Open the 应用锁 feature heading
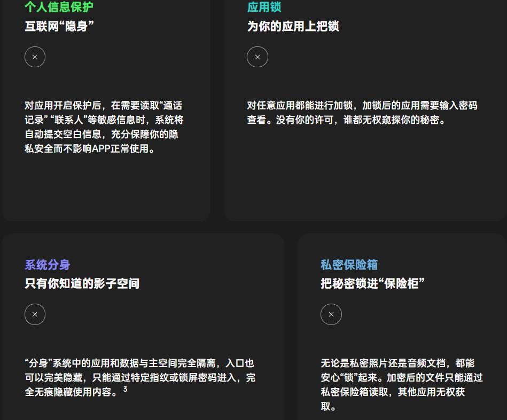Screen dimensions: 507x420 pyautogui.click(x=264, y=7)
